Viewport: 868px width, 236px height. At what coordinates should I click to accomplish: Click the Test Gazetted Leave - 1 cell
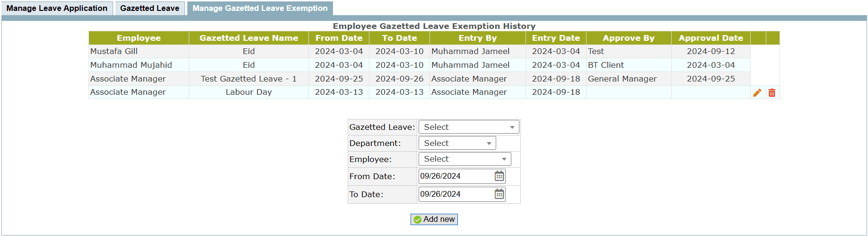248,79
